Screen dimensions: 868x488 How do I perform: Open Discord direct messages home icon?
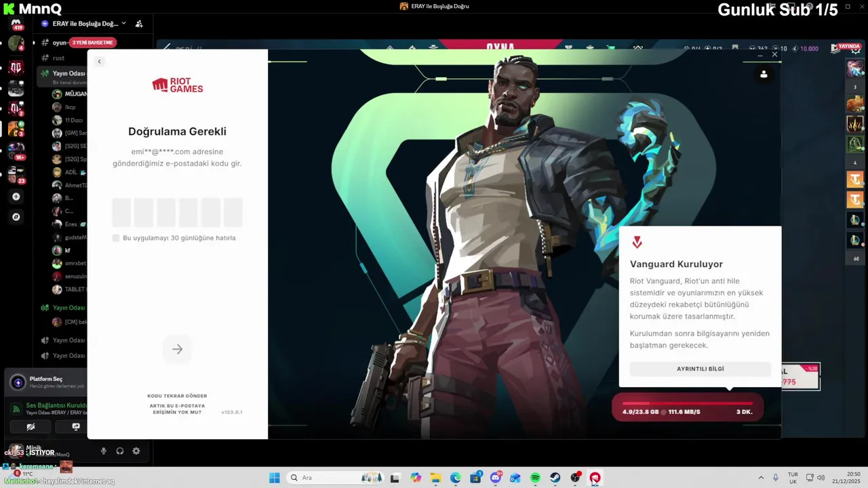click(16, 24)
